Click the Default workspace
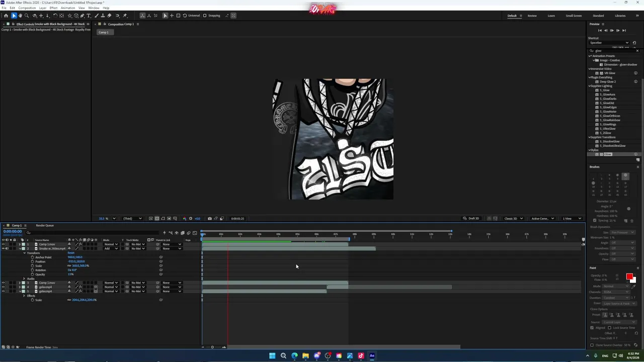 (512, 16)
